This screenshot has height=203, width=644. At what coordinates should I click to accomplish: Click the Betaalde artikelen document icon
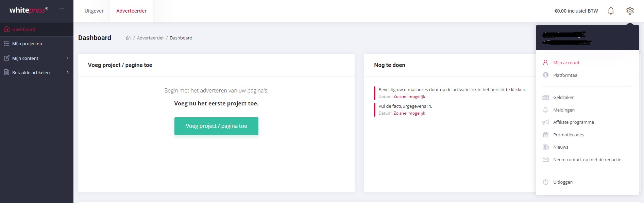[x=6, y=72]
